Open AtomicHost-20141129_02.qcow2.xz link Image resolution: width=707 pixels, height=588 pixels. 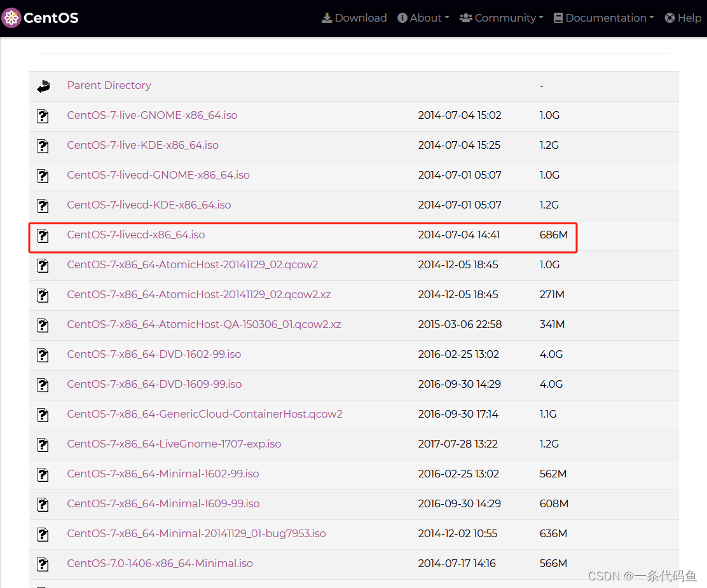coord(199,294)
